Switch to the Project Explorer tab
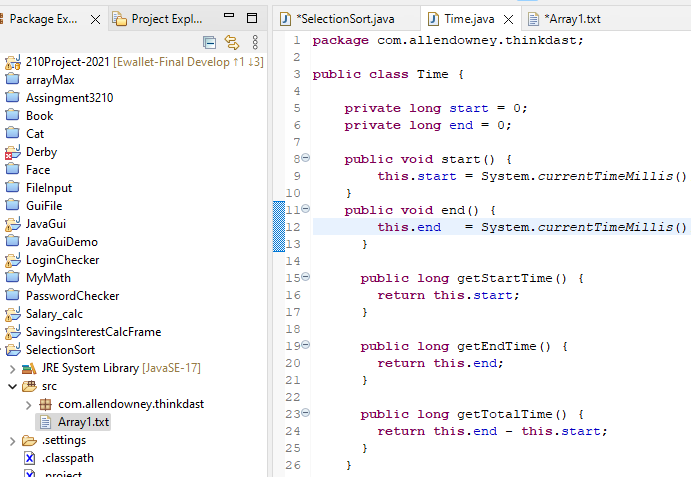The width and height of the screenshot is (691, 477). (x=157, y=19)
